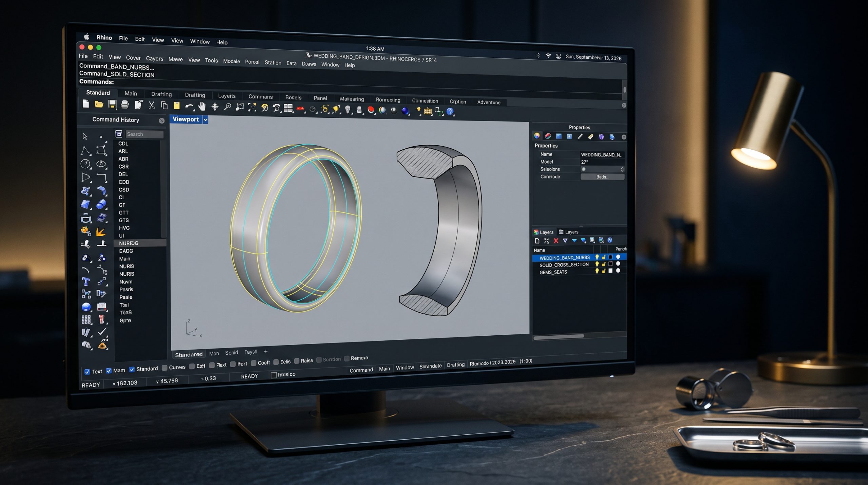Add a viewport tab with plus button
The height and width of the screenshot is (485, 868).
266,351
